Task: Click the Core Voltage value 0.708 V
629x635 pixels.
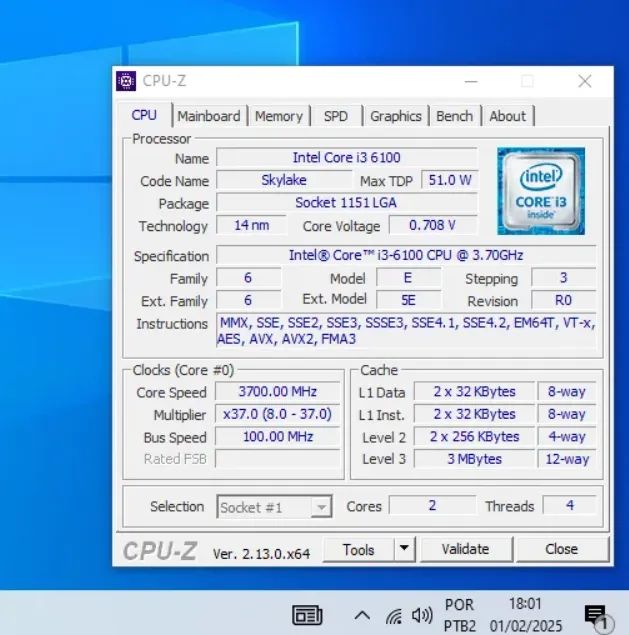Action: [x=433, y=225]
